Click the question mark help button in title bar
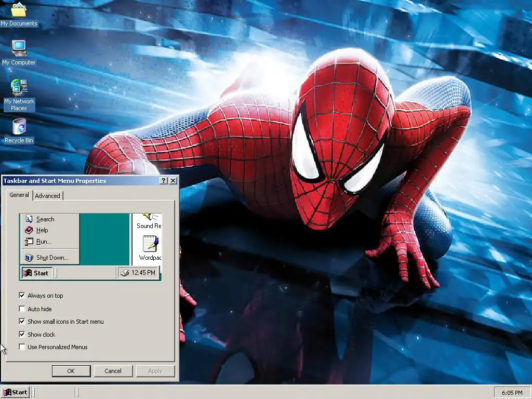 [164, 180]
